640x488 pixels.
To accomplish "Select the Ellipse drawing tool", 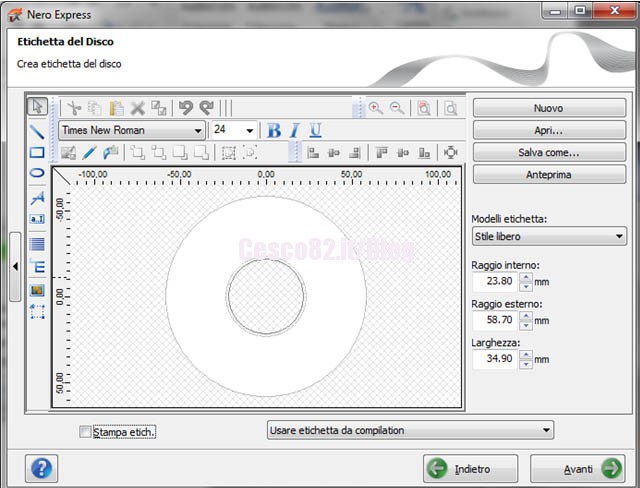I will (37, 173).
